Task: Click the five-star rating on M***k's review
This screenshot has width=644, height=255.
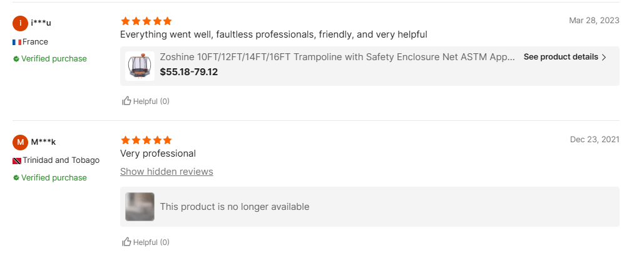Action: [146, 140]
